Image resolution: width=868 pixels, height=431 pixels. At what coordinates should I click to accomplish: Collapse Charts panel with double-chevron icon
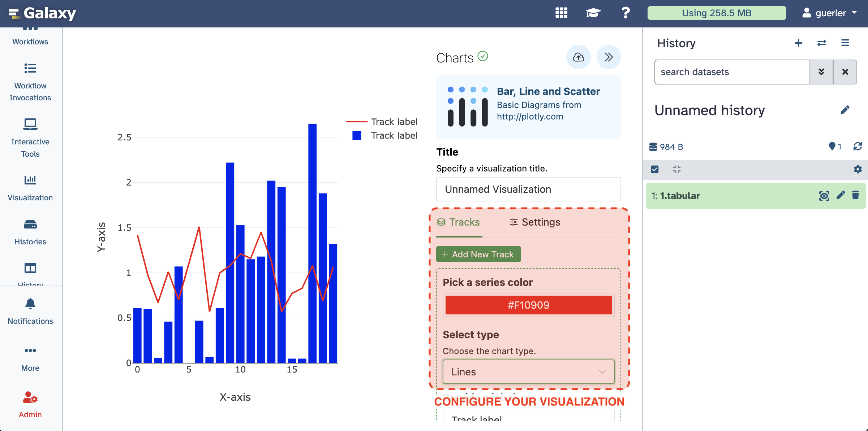click(609, 57)
